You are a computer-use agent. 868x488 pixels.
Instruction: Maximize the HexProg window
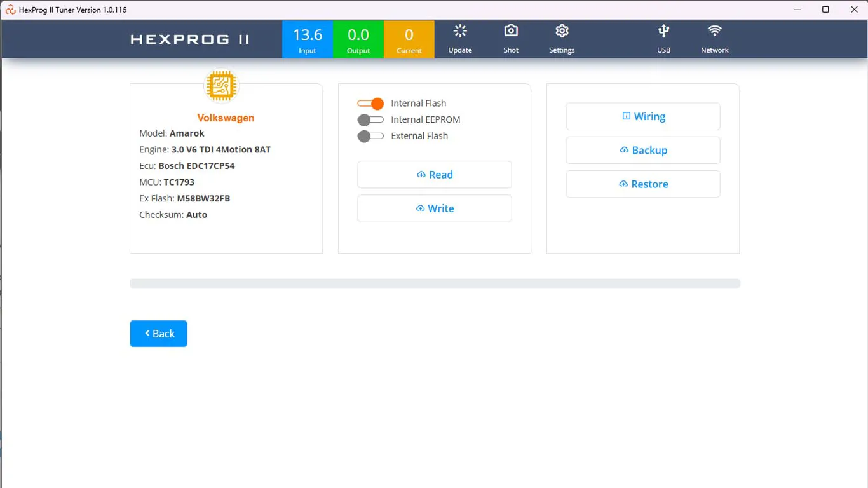pyautogui.click(x=825, y=10)
